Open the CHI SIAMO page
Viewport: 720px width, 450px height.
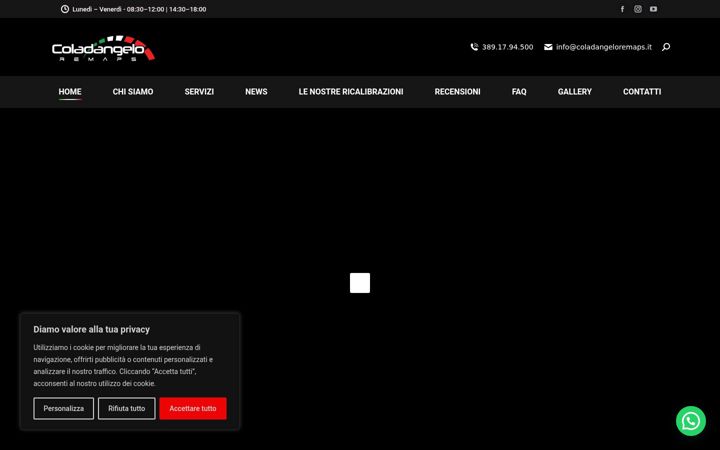[133, 92]
